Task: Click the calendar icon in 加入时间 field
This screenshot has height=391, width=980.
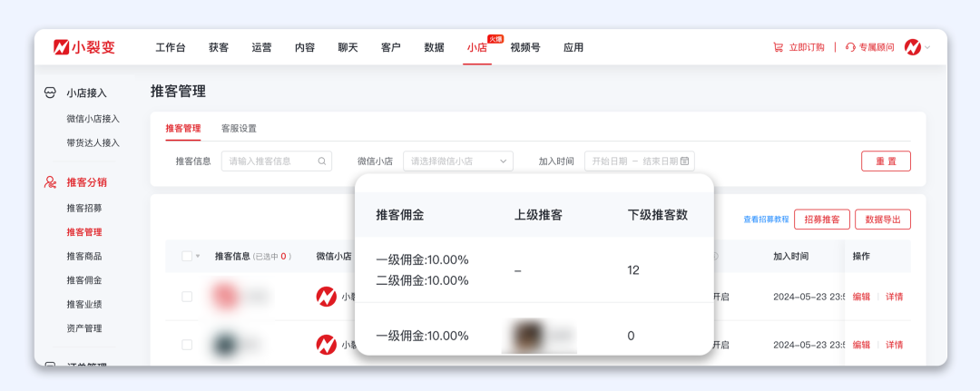Action: pos(685,161)
